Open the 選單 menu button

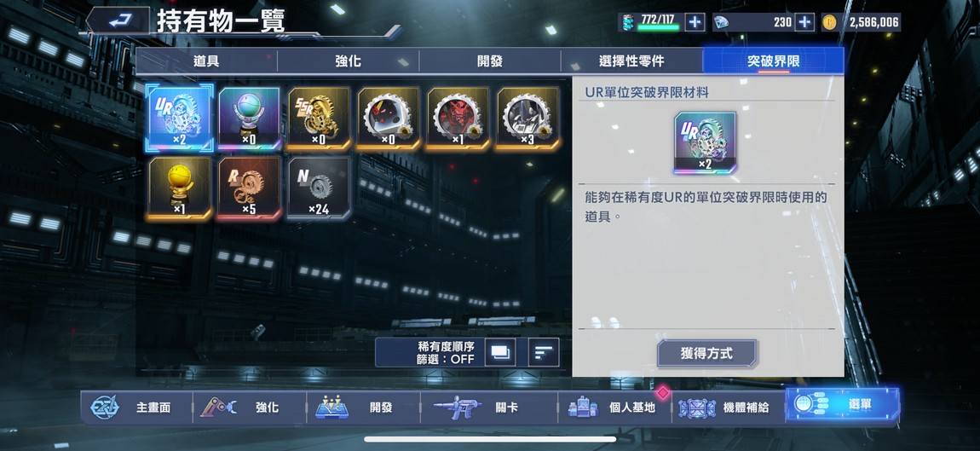(x=843, y=405)
